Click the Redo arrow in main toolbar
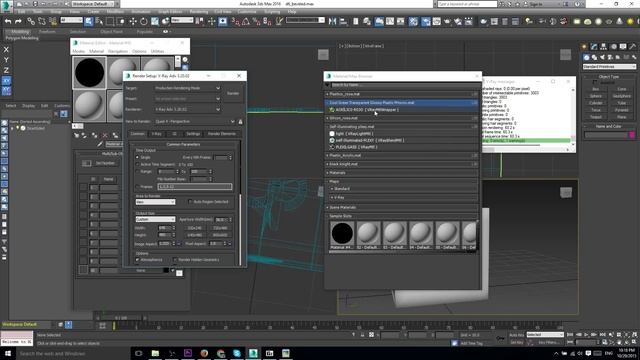The image size is (640, 360). coord(18,21)
